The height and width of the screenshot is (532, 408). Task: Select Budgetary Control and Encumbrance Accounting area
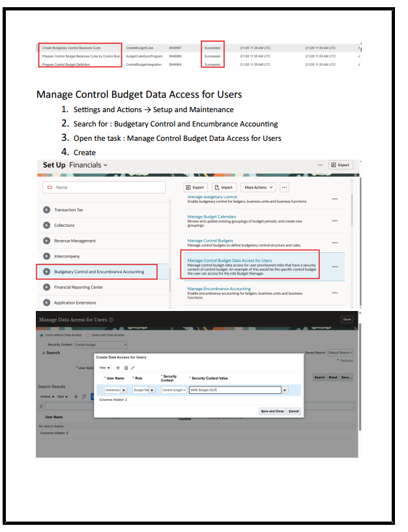coord(99,272)
